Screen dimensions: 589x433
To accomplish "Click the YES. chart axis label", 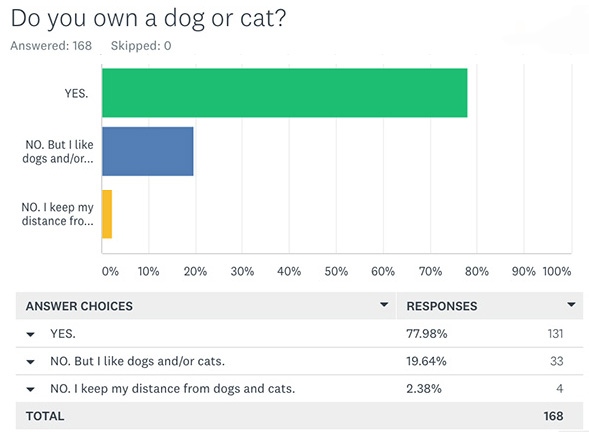I will click(76, 93).
